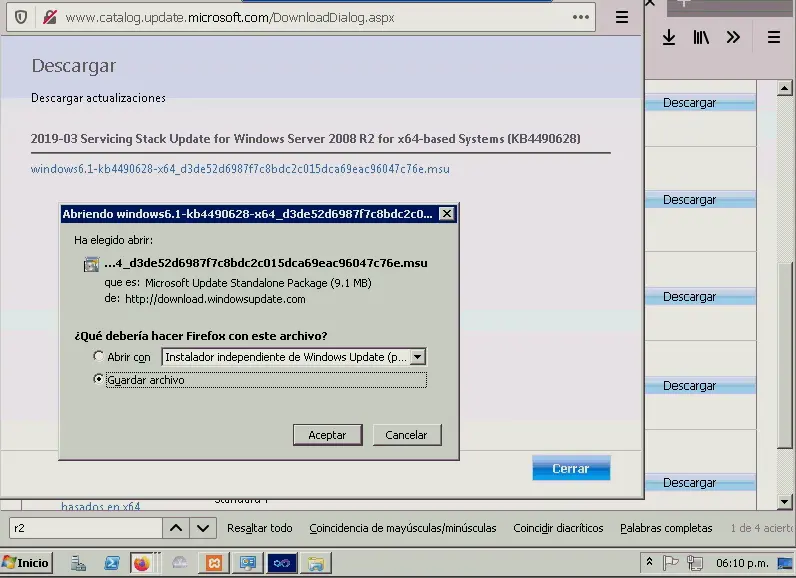Close the Abriendo file dialog with X

(446, 214)
